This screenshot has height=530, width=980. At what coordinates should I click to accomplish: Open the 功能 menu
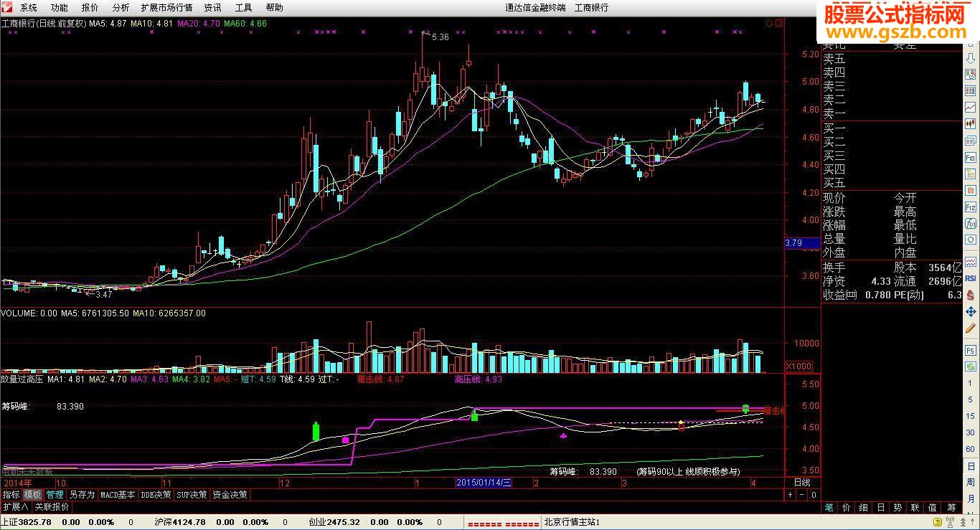tap(60, 8)
